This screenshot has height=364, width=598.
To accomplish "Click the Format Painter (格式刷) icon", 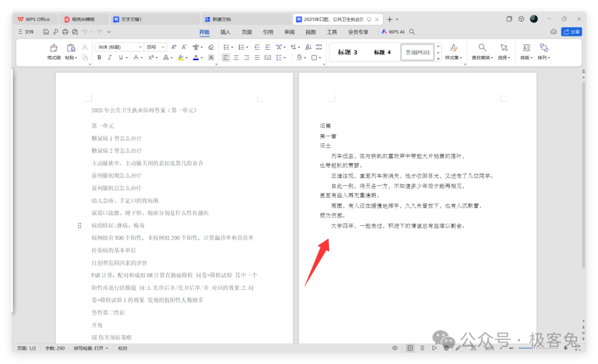I will click(54, 48).
